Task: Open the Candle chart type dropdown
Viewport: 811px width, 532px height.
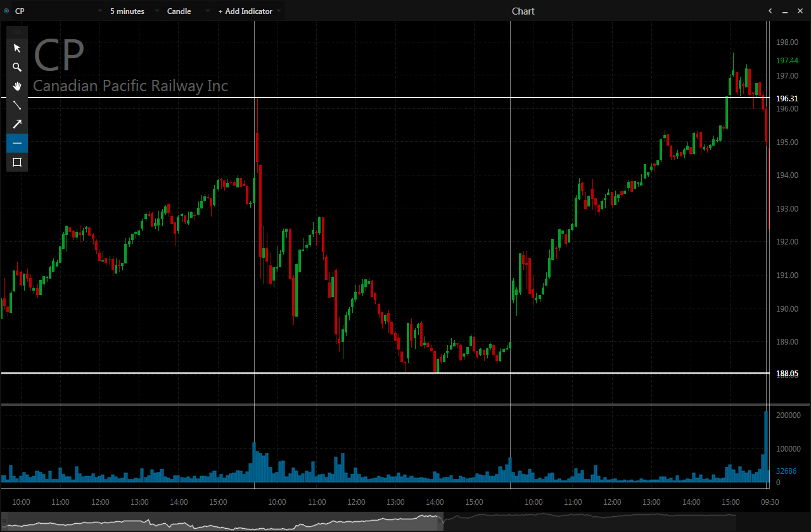Action: coord(188,11)
